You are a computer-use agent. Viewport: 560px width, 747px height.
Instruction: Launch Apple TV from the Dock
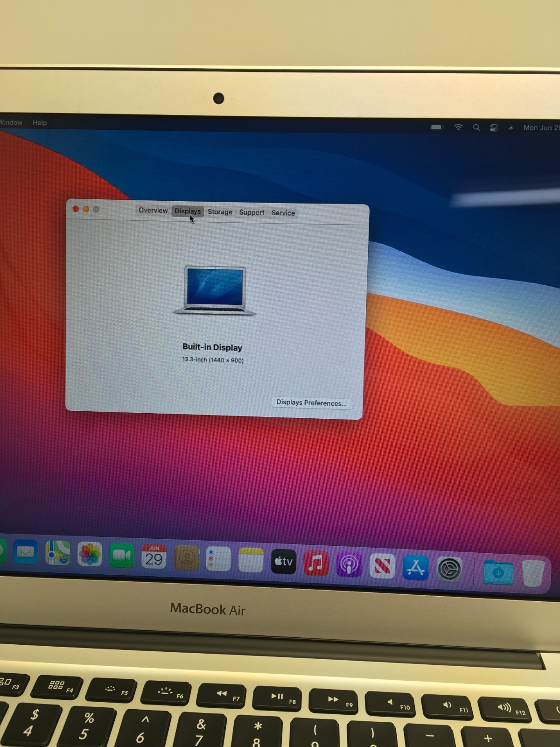pyautogui.click(x=284, y=561)
